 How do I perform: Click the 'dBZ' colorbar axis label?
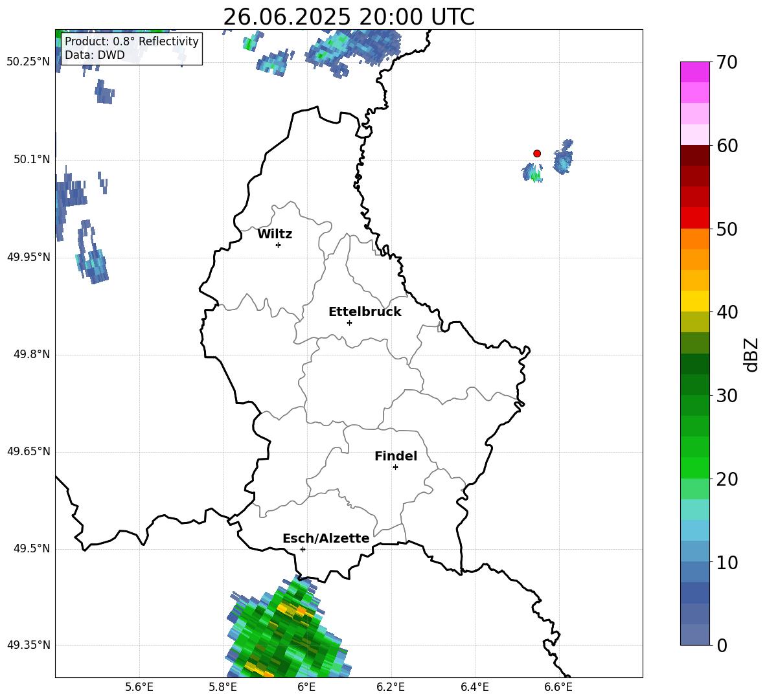click(751, 354)
